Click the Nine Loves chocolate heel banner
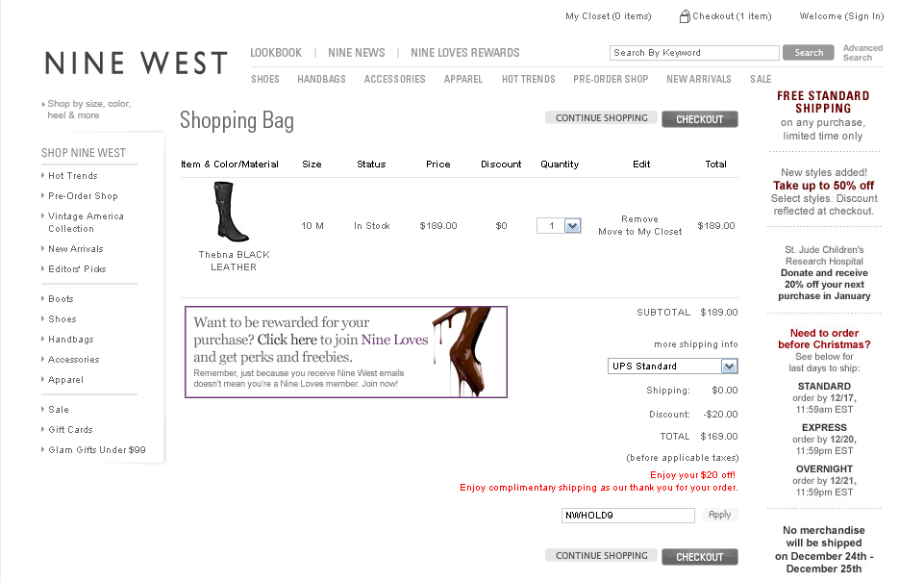 [x=346, y=352]
